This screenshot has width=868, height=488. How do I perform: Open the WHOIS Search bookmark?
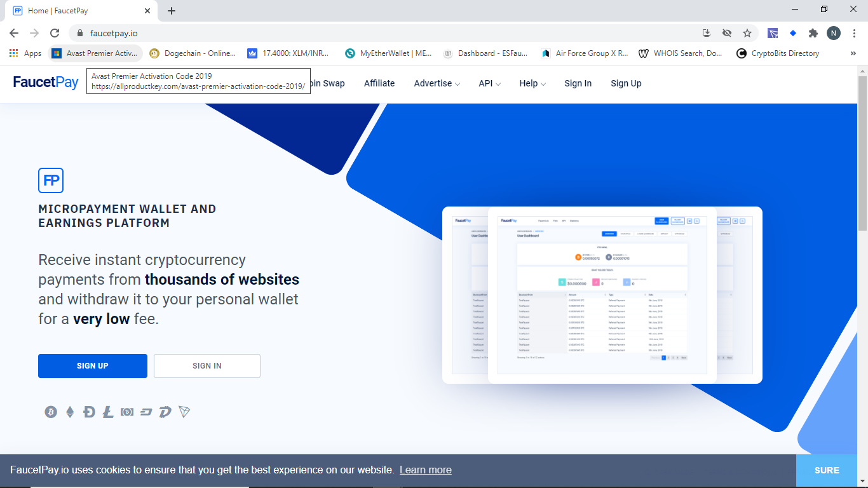pos(681,53)
